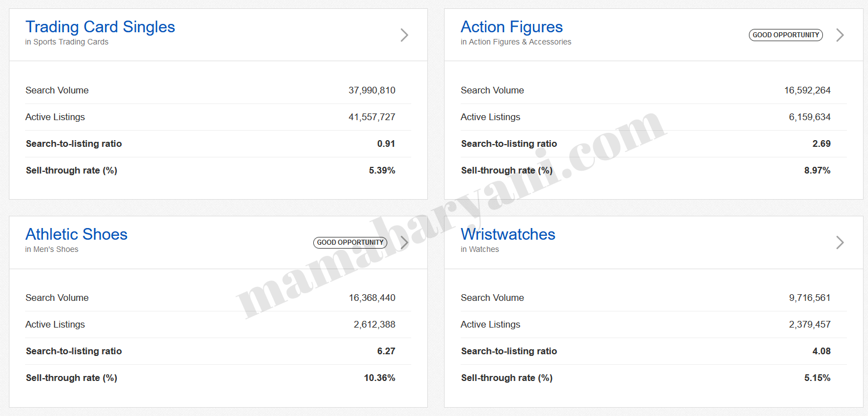This screenshot has height=416, width=868.
Task: Expand the Wristwatches chevron arrow
Action: [x=840, y=242]
